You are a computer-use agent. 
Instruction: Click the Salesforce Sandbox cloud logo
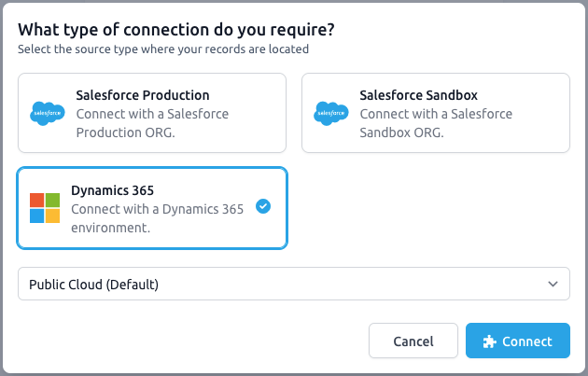click(331, 113)
